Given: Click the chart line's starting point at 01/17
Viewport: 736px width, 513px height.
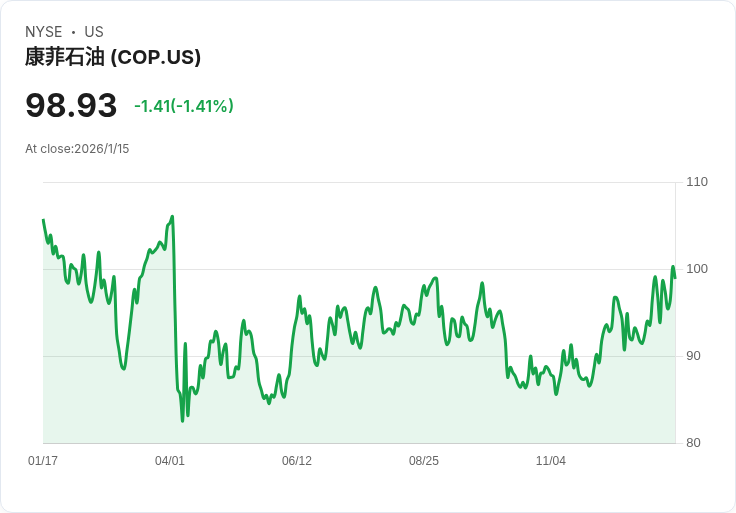Looking at the screenshot, I should tap(44, 220).
